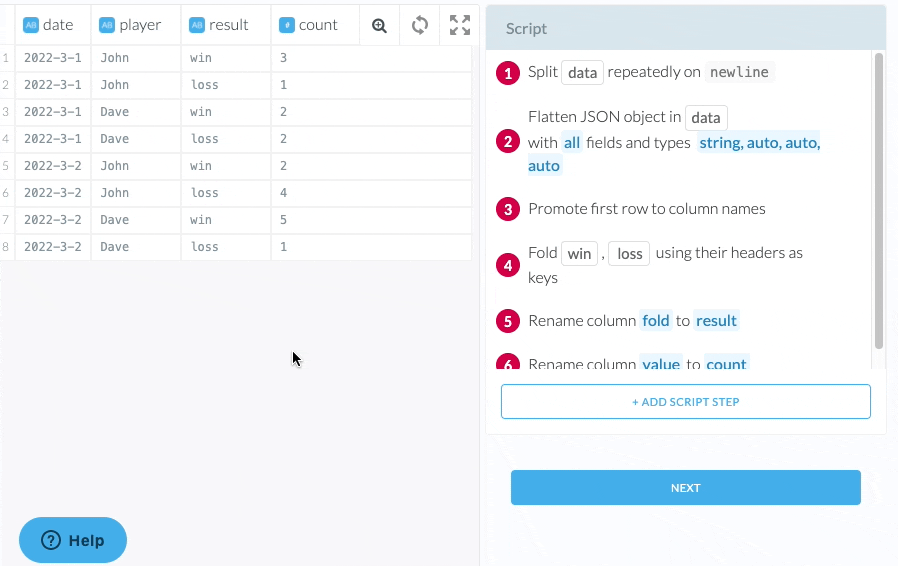Click the date column type icon
Image resolution: width=898 pixels, height=566 pixels.
tap(31, 25)
